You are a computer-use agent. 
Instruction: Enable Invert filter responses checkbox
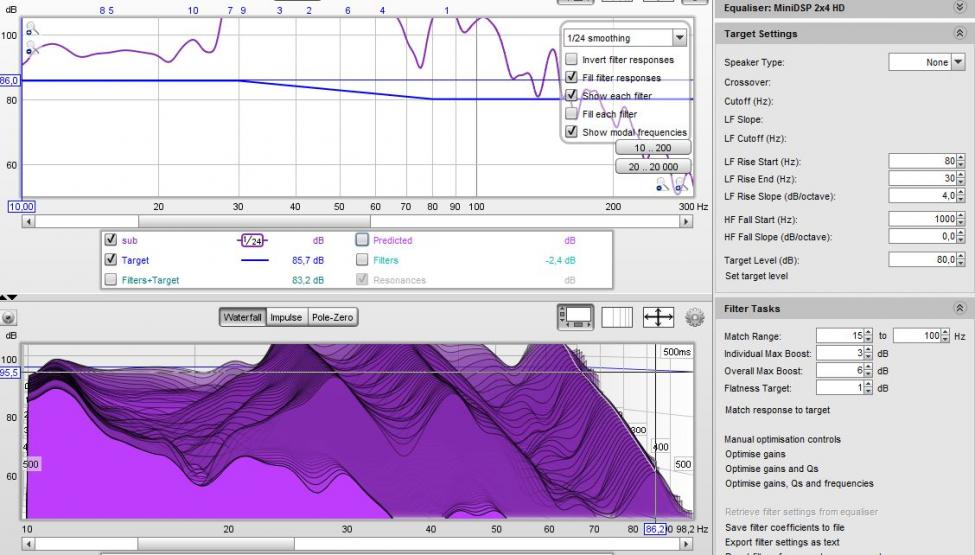(x=571, y=60)
